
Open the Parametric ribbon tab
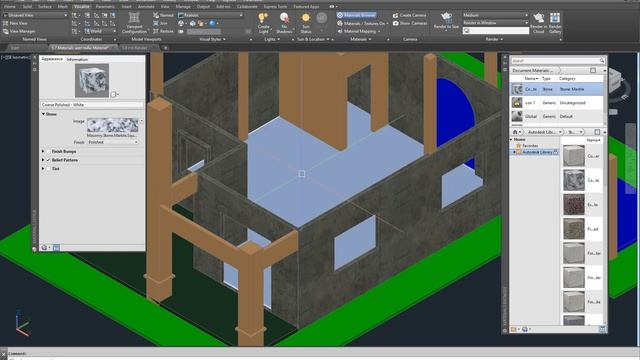click(x=105, y=7)
